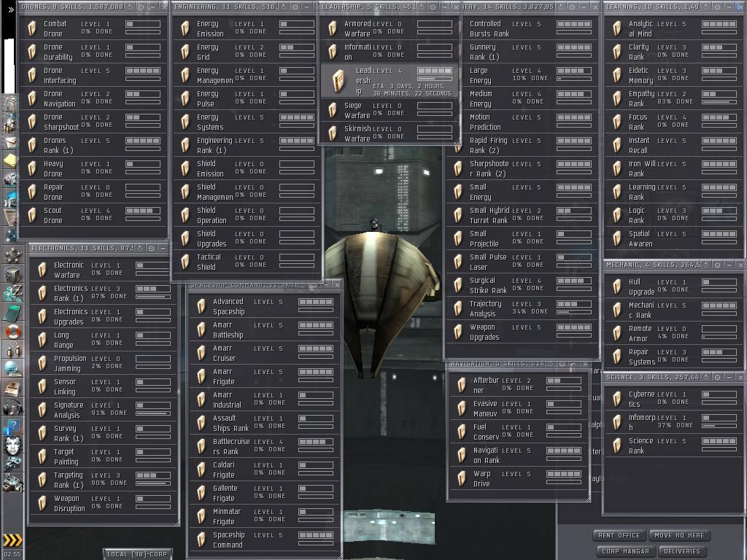Click the Empathy Rank 83% progress bar

click(x=719, y=102)
